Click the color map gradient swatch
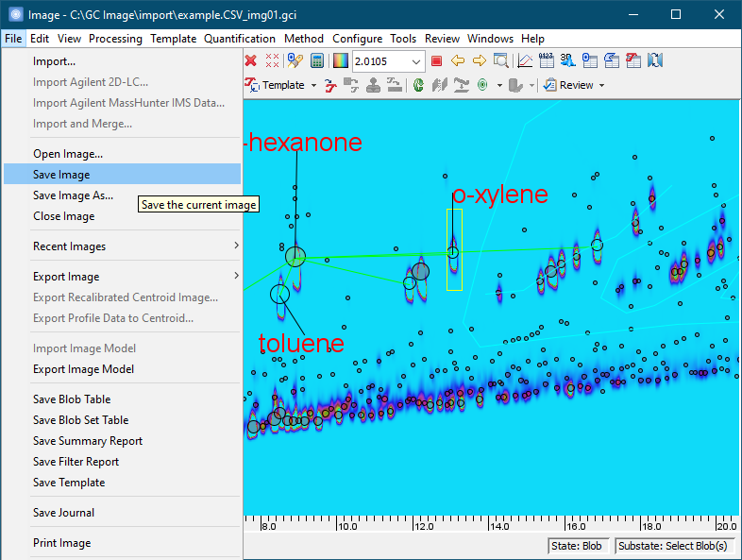742x560 pixels. coord(340,61)
